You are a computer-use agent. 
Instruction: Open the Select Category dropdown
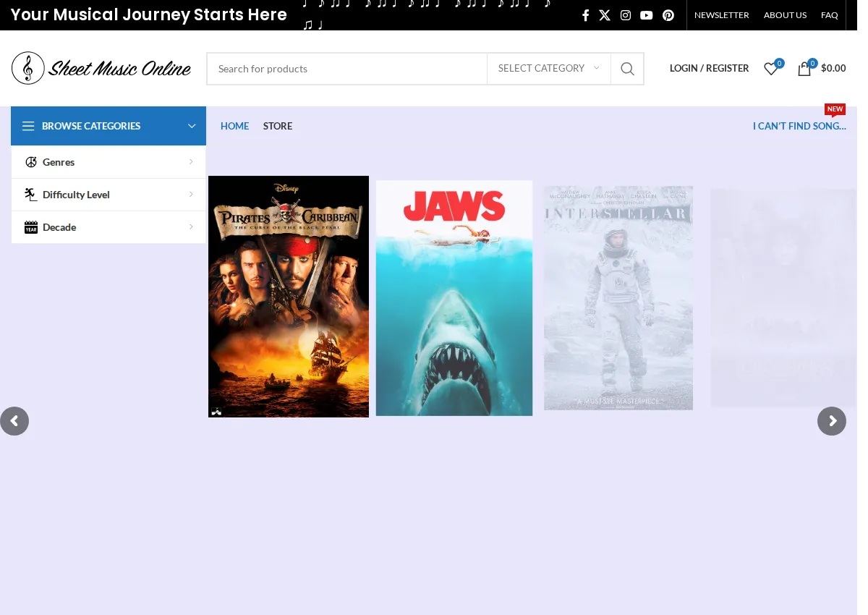coord(549,69)
